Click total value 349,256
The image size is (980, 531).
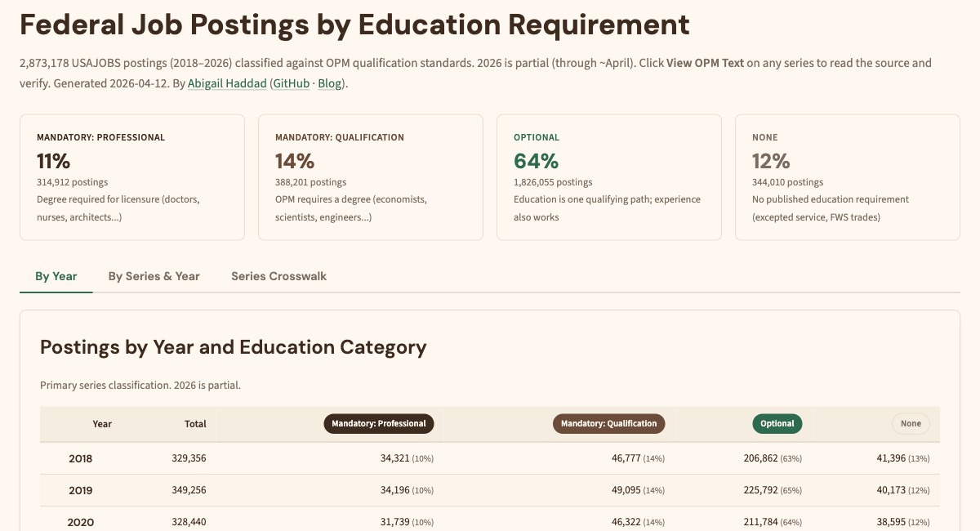pos(189,491)
